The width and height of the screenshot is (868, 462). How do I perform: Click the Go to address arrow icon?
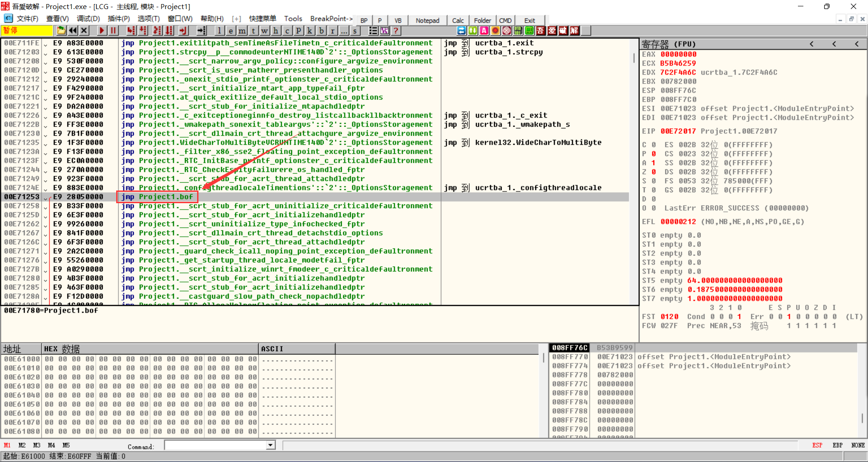[202, 31]
